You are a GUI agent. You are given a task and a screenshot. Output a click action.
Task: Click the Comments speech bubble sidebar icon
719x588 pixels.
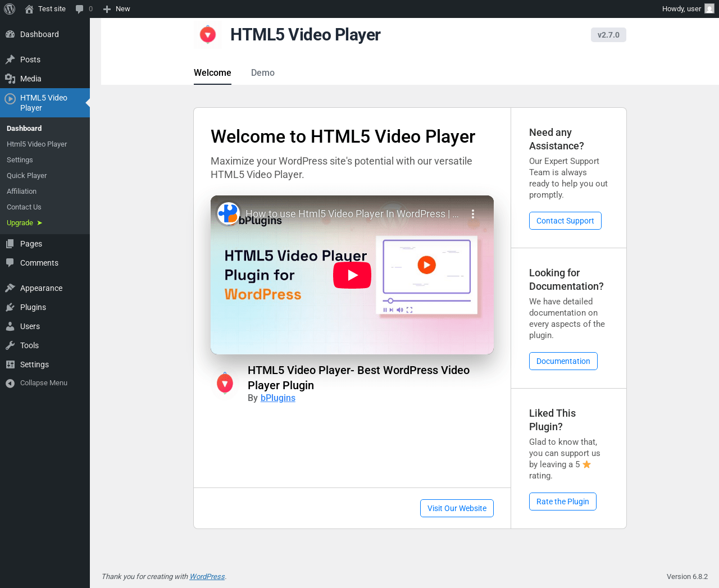[x=10, y=263]
